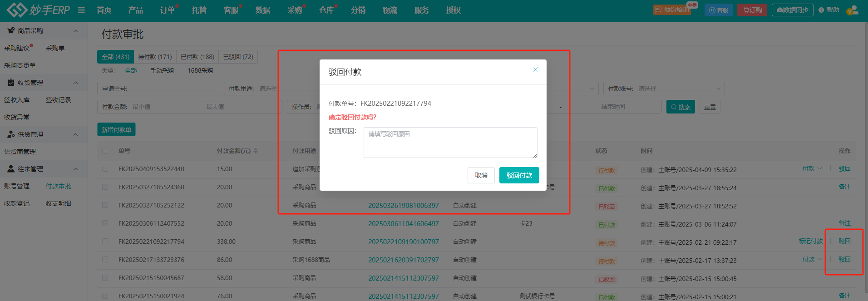Screen dimensions: 868x301
Task: Open 收支明细 in the sidebar
Action: click(x=59, y=203)
